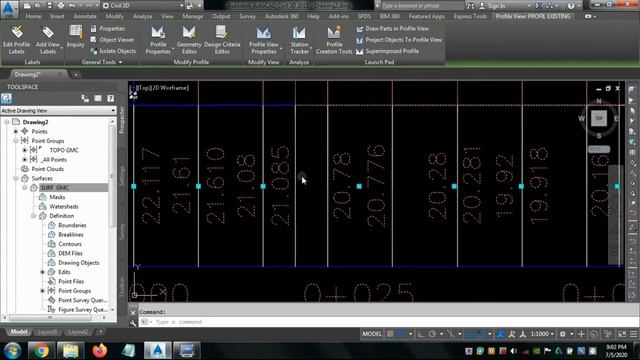Click Draw Parts in Profile View
The height and width of the screenshot is (360, 640).
coord(392,29)
